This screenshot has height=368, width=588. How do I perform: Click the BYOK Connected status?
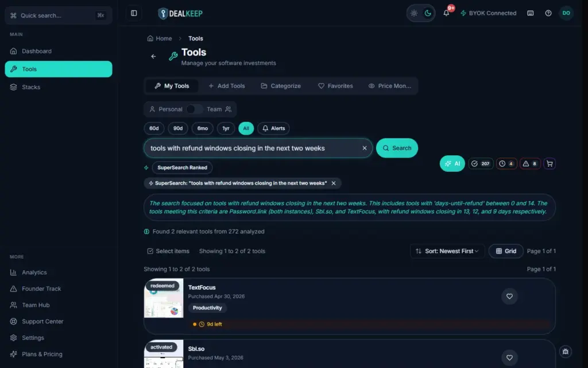488,13
